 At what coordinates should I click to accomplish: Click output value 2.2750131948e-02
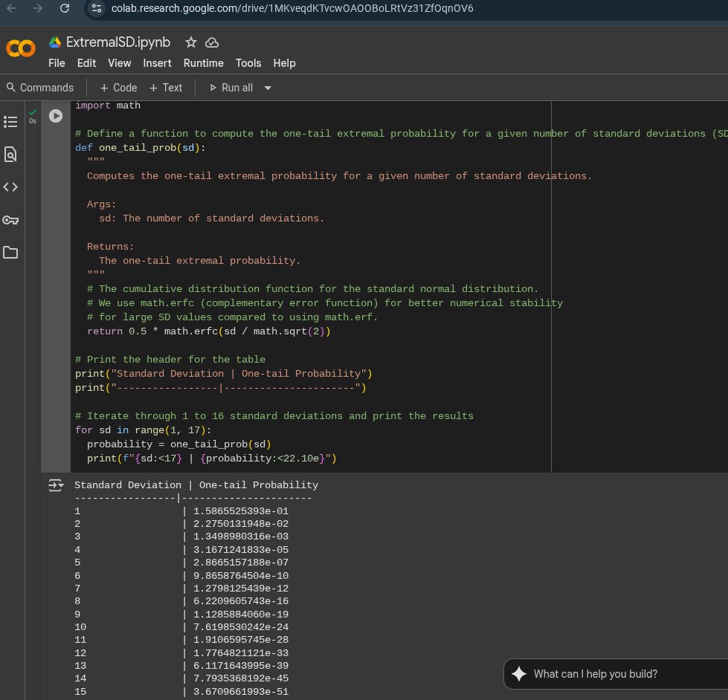point(241,524)
